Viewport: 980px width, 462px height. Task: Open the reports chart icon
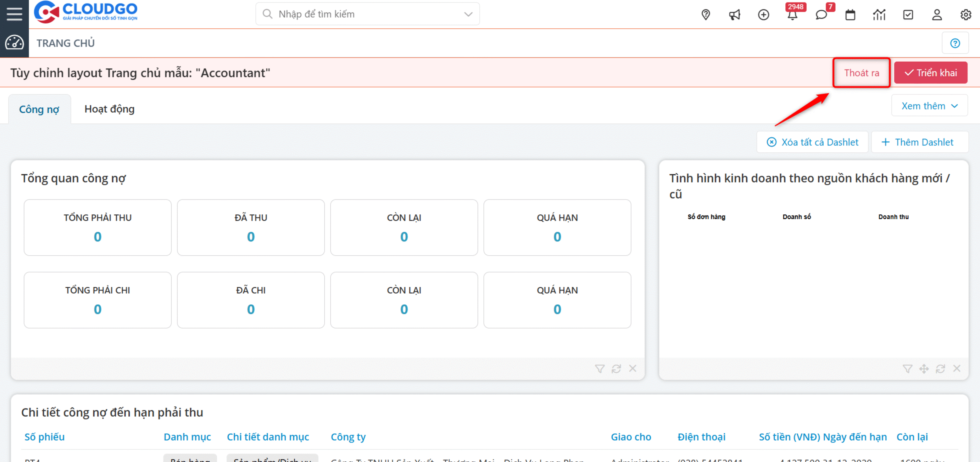[x=879, y=15]
